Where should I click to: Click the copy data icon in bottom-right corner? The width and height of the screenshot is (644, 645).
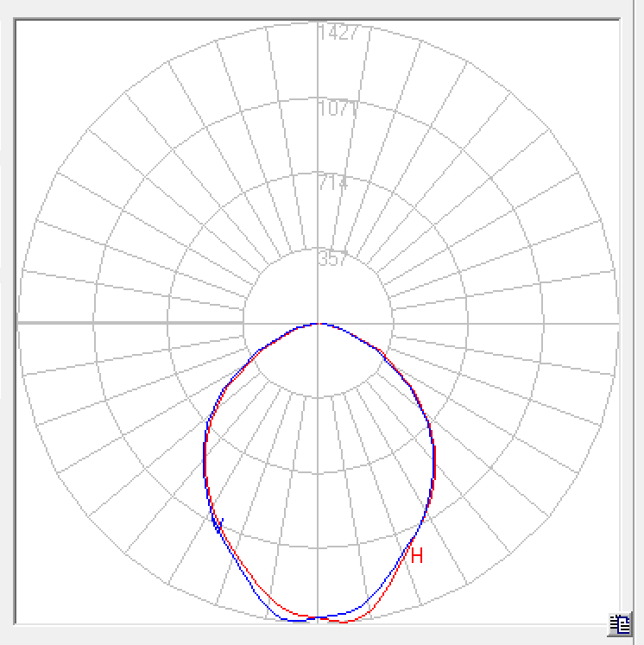point(618,625)
